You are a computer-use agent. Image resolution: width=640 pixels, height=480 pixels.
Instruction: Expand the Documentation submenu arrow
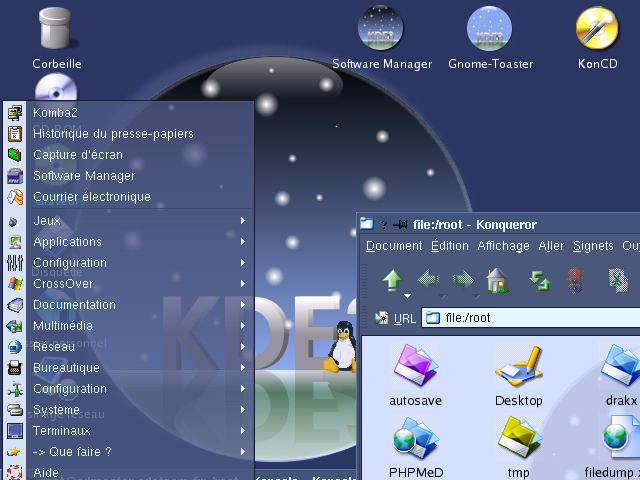tap(243, 305)
